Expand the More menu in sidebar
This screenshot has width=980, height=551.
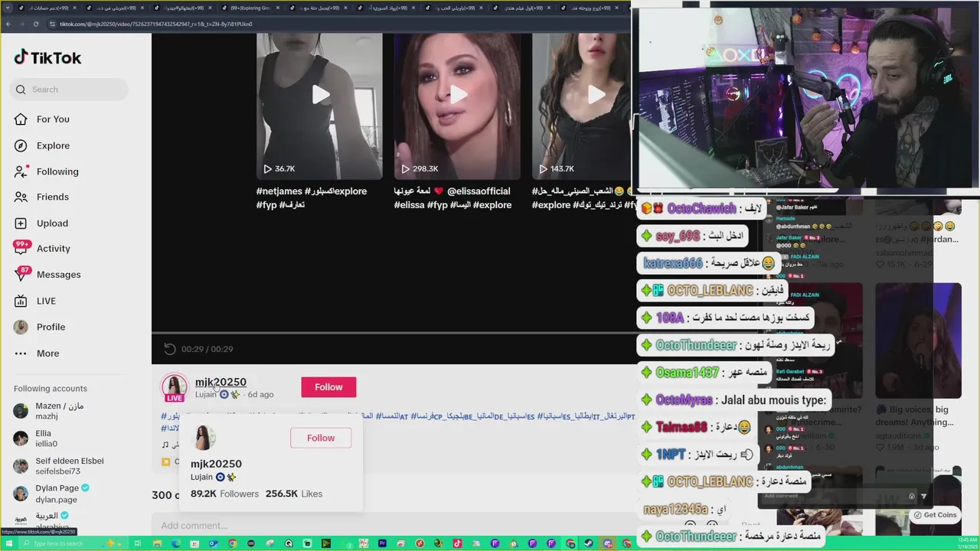point(47,353)
